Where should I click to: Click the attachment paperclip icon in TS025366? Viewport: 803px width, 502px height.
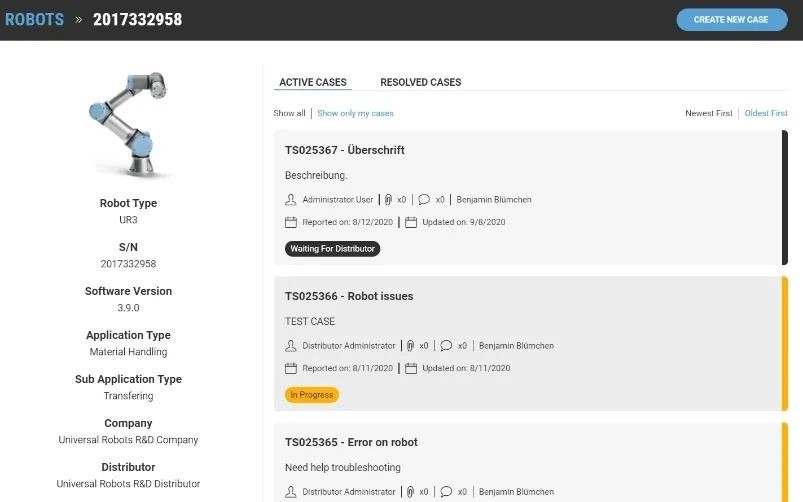pos(409,346)
